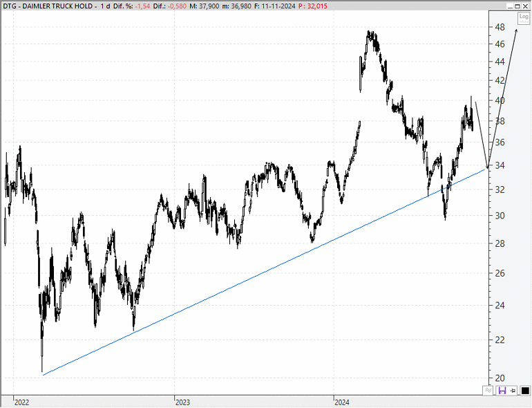Click the 2024 label on time axis
The image size is (532, 408).
[342, 402]
